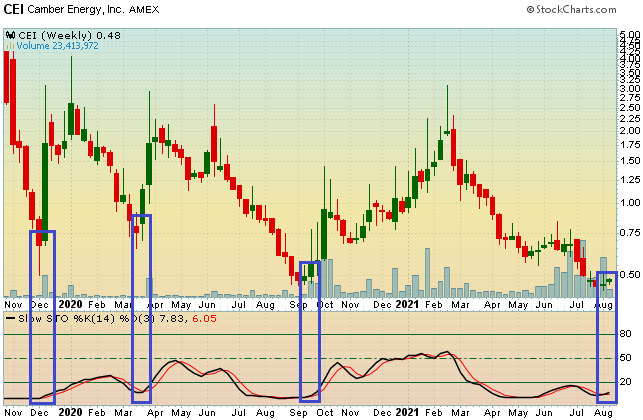
Task: Click the 50 stochastic level label
Action: [x=625, y=358]
